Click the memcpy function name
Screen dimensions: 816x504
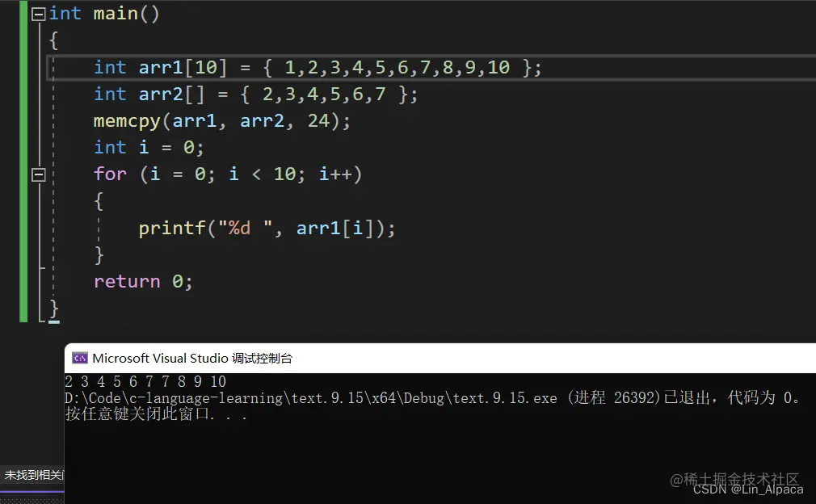(127, 121)
